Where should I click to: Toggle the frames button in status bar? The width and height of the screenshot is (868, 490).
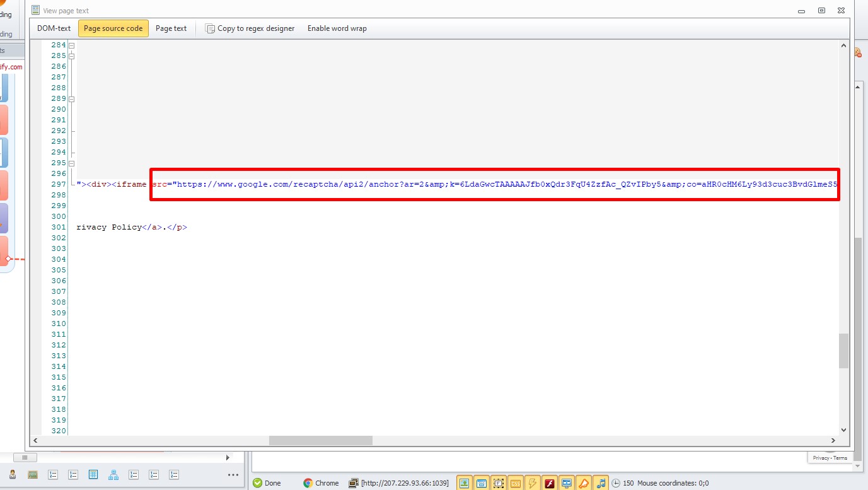pos(499,483)
